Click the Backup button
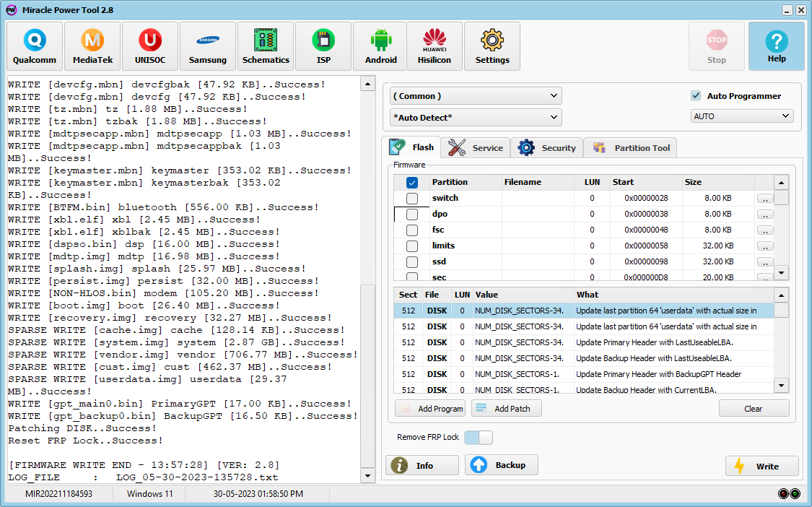Image resolution: width=812 pixels, height=507 pixels. pyautogui.click(x=502, y=465)
